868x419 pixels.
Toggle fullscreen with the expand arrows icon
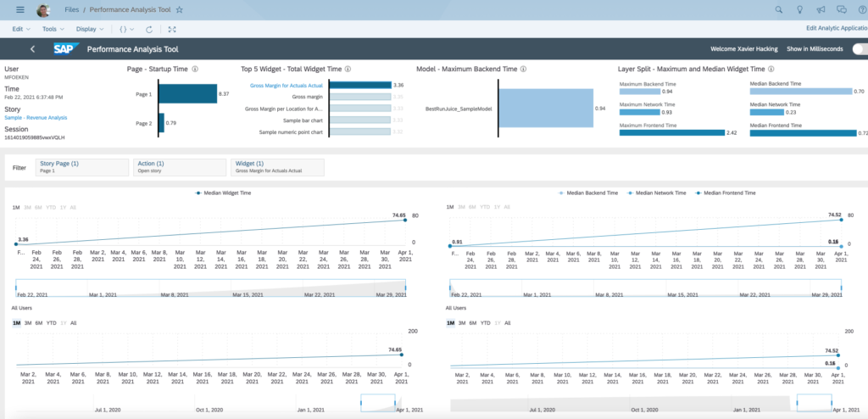pyautogui.click(x=172, y=30)
